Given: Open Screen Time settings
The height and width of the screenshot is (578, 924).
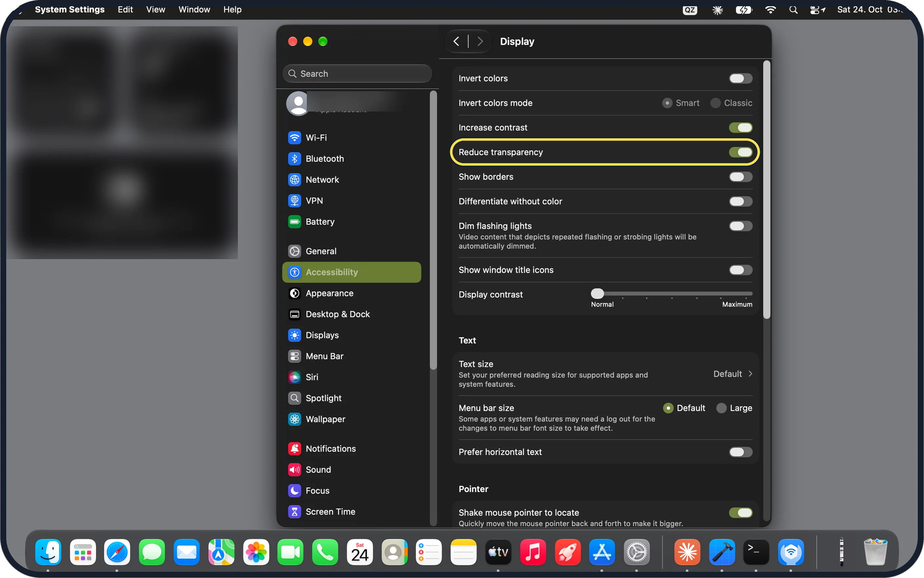Looking at the screenshot, I should [351, 512].
